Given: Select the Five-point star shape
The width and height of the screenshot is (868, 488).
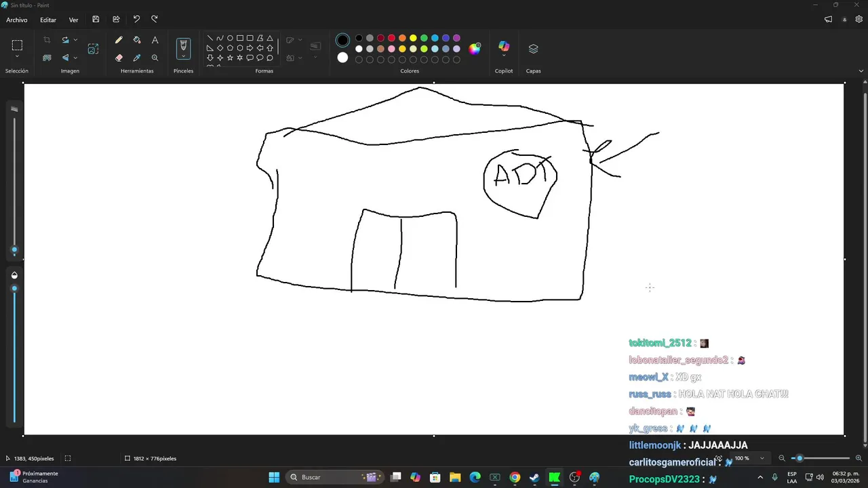Looking at the screenshot, I should coord(230,58).
